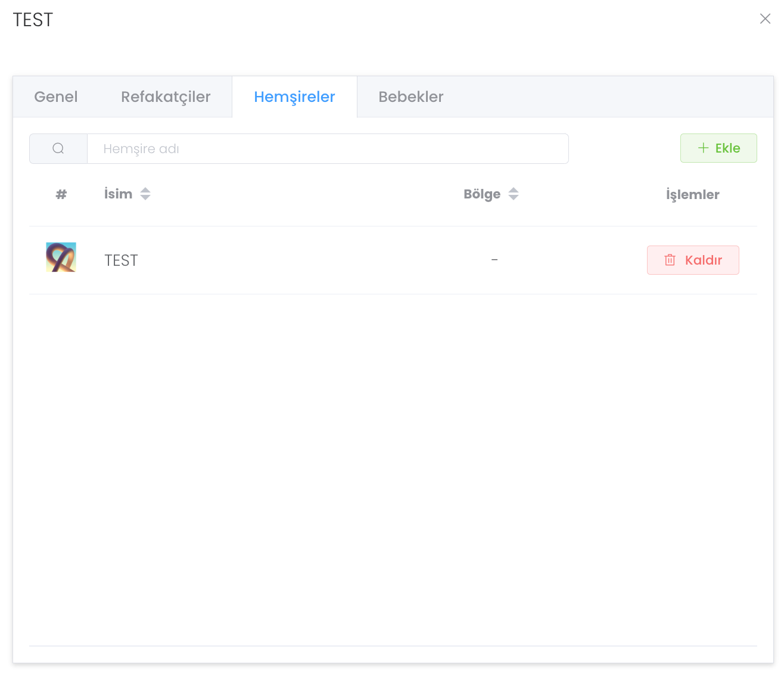784x677 pixels.
Task: Click the Bölge column header text
Action: [x=481, y=194]
